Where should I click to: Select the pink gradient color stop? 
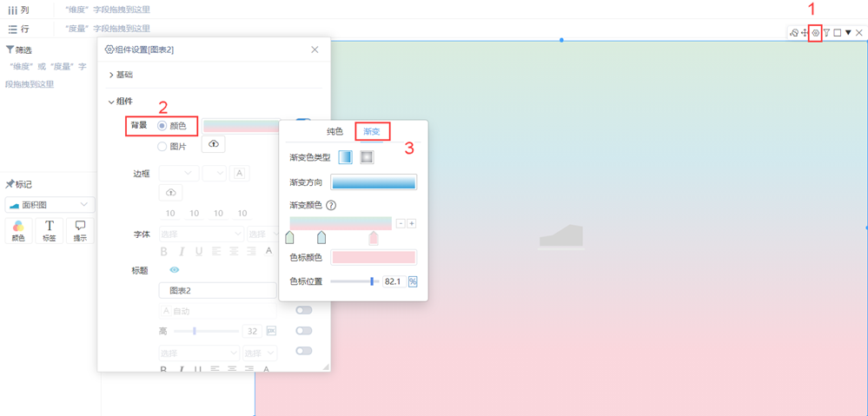[374, 238]
